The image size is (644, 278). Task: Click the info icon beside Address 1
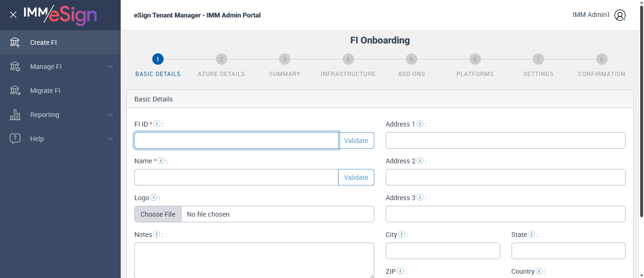[x=420, y=124]
